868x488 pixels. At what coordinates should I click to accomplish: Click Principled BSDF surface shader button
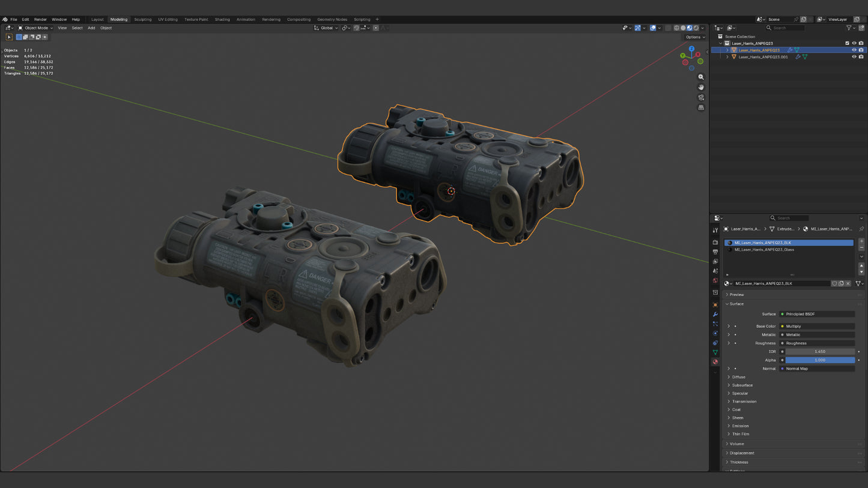(x=817, y=314)
